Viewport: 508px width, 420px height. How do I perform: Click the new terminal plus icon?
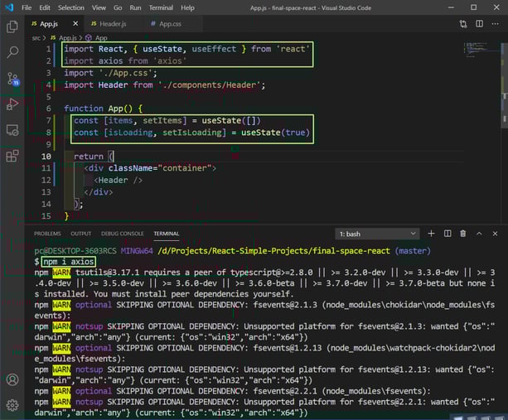[x=431, y=234]
